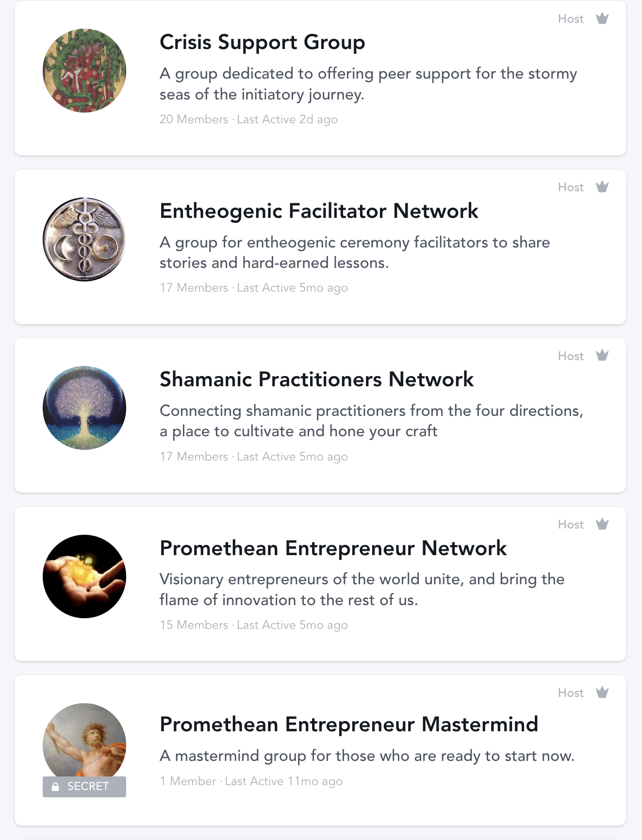This screenshot has width=642, height=840.
Task: Click the crown icon on Entheogenic Facilitator Network
Action: tap(602, 187)
